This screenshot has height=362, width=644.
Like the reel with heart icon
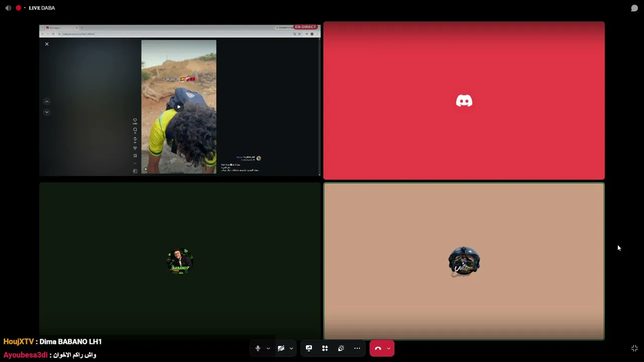pos(135,121)
